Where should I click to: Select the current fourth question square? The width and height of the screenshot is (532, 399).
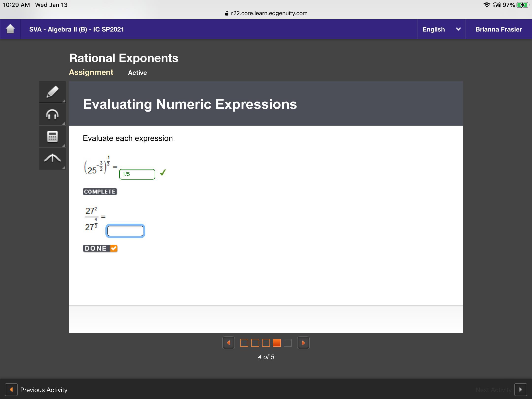pyautogui.click(x=277, y=343)
